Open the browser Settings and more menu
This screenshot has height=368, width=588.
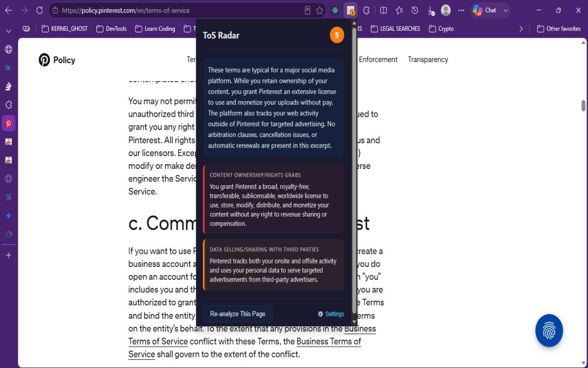tap(461, 10)
